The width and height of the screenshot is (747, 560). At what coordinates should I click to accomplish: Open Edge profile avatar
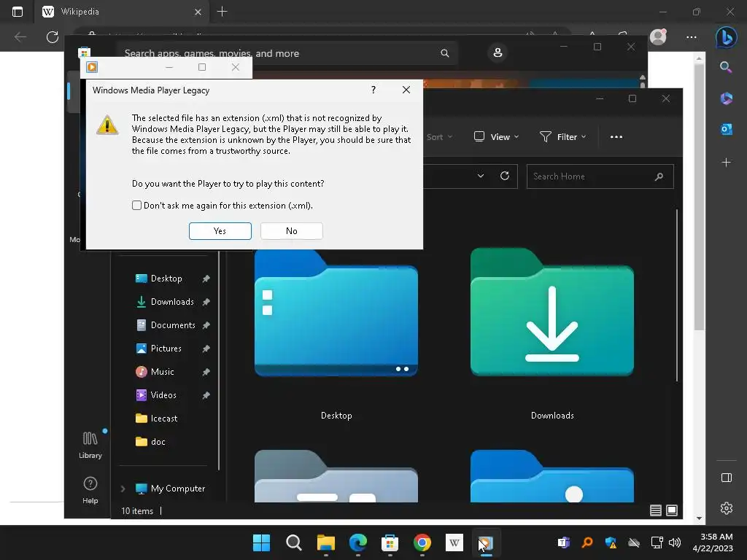[658, 36]
